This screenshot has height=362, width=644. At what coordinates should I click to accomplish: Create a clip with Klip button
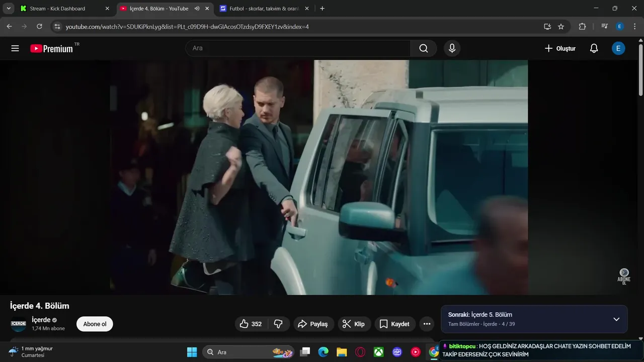(354, 324)
